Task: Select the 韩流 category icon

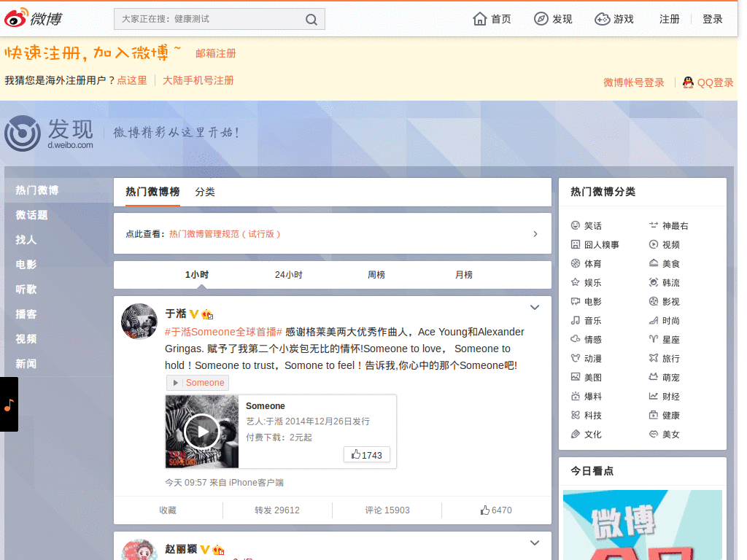Action: 654,282
